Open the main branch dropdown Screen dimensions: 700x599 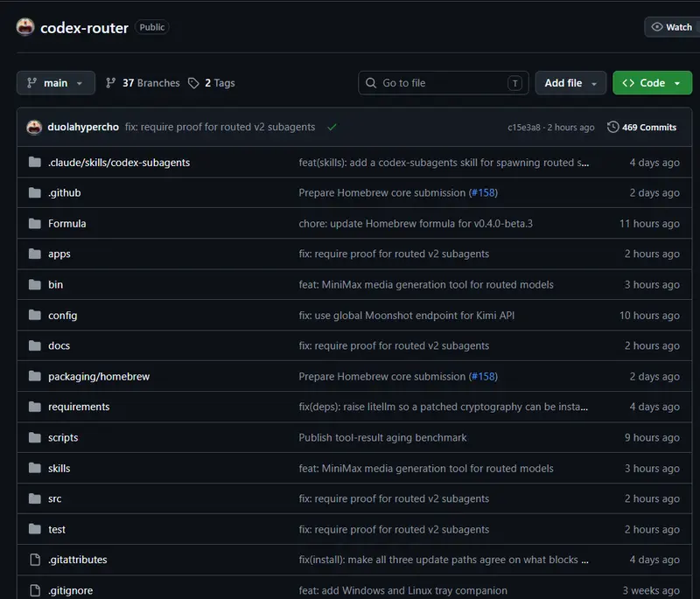pos(56,83)
